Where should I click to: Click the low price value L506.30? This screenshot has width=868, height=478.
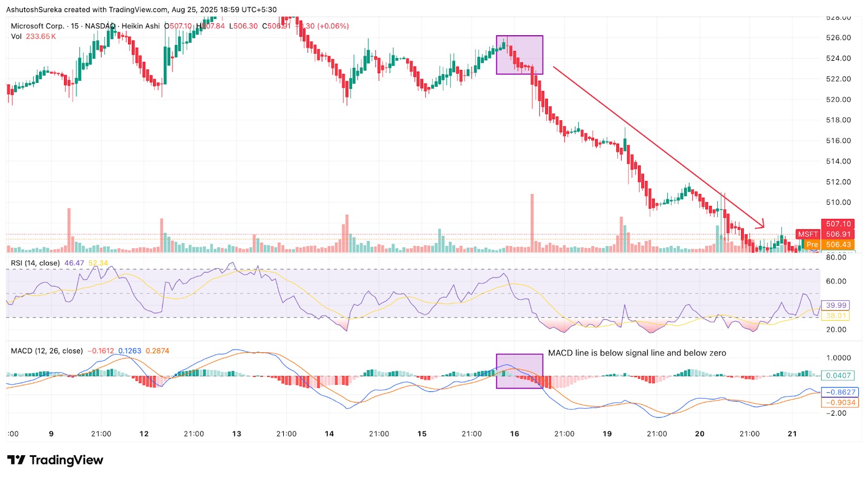click(244, 26)
